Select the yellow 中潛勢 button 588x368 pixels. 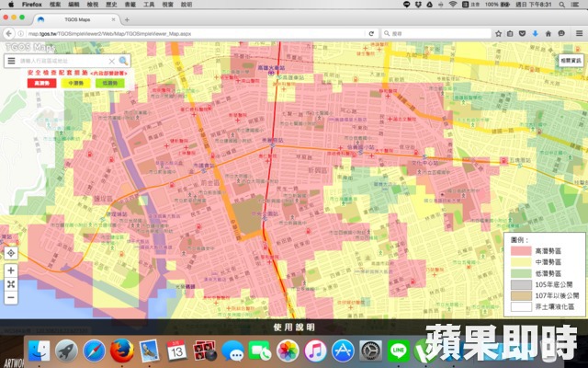pyautogui.click(x=75, y=83)
